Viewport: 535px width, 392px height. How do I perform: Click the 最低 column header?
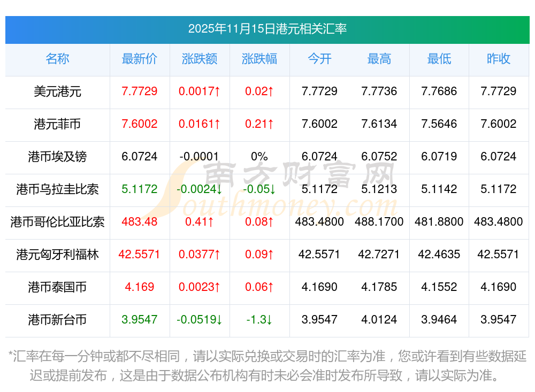point(439,59)
